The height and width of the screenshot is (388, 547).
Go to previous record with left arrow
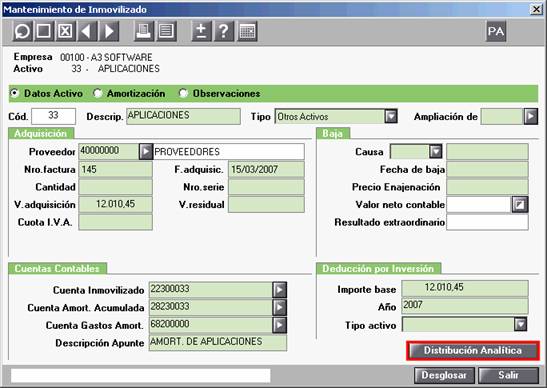(x=87, y=31)
